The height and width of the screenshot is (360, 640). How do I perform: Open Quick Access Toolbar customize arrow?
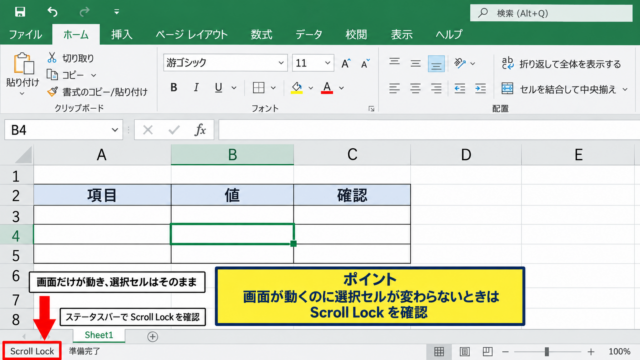(117, 12)
